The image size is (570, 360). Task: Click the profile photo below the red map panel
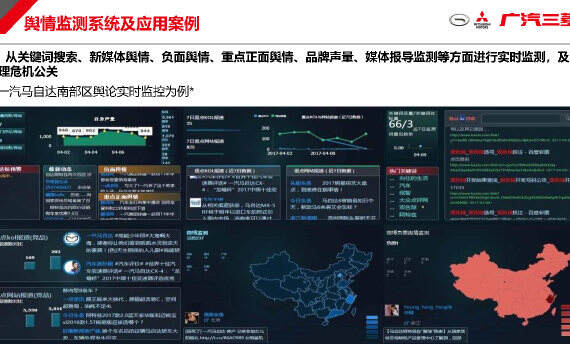(392, 310)
